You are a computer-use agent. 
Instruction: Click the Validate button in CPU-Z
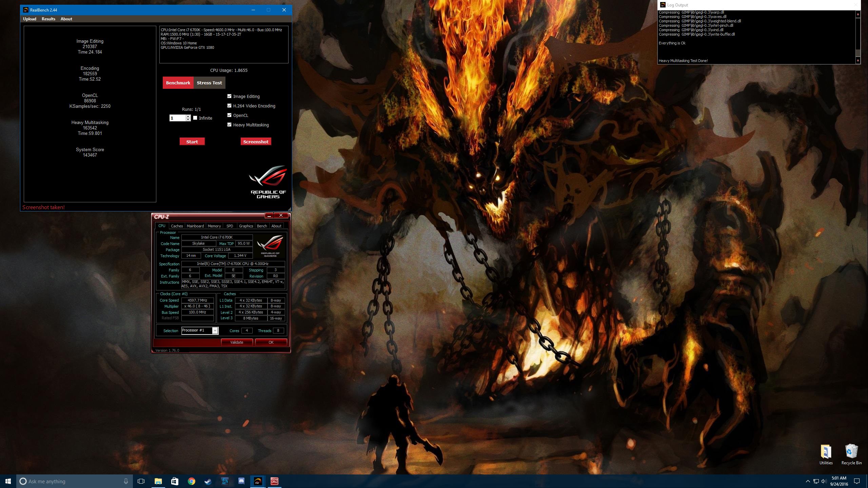[x=237, y=342]
